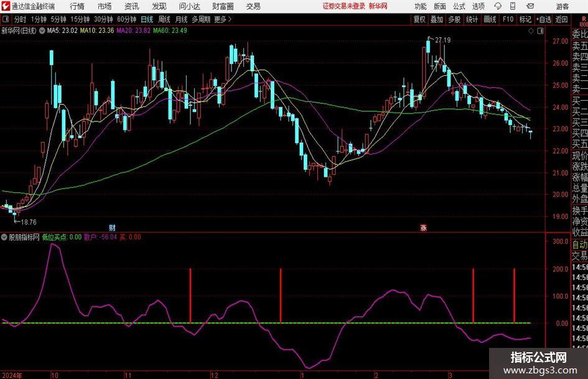Click the 多股 multi-stock button
Viewport: 588px width, 379px height.
click(x=454, y=19)
